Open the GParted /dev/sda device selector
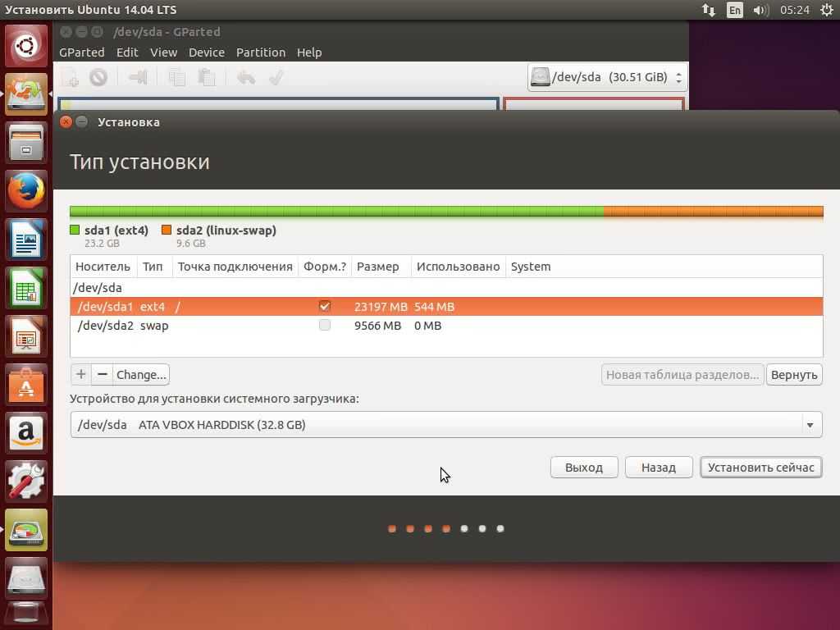This screenshot has height=630, width=840. click(607, 77)
